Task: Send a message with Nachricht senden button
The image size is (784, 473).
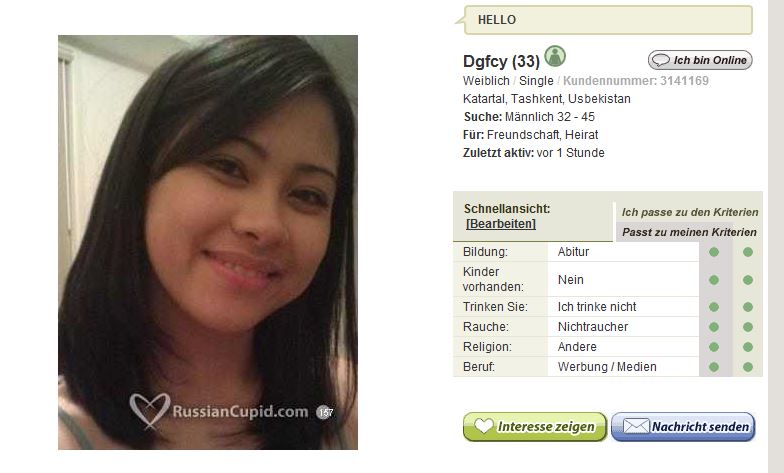Action: click(x=683, y=426)
